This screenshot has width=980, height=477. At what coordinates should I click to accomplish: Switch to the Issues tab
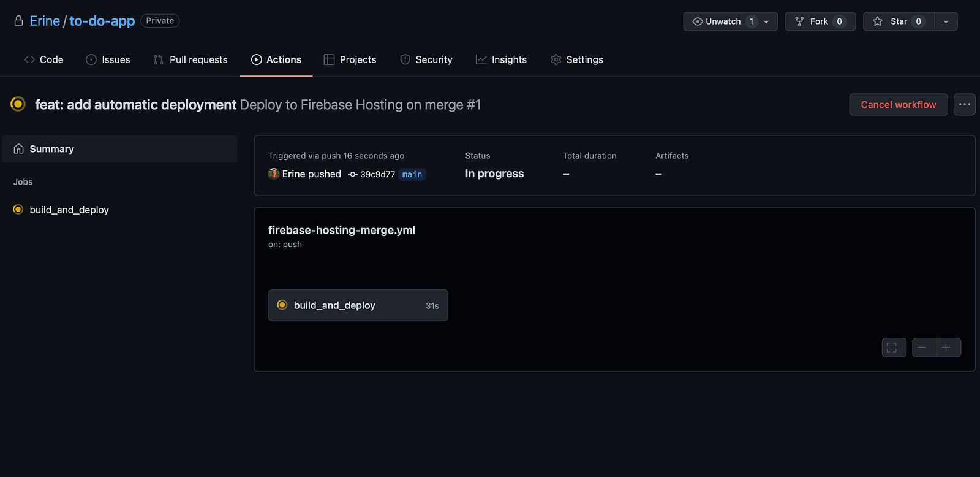click(108, 59)
